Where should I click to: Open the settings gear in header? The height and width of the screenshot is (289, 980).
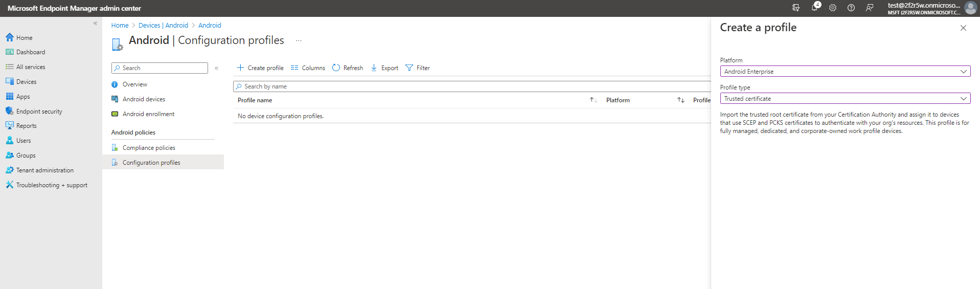click(x=833, y=8)
